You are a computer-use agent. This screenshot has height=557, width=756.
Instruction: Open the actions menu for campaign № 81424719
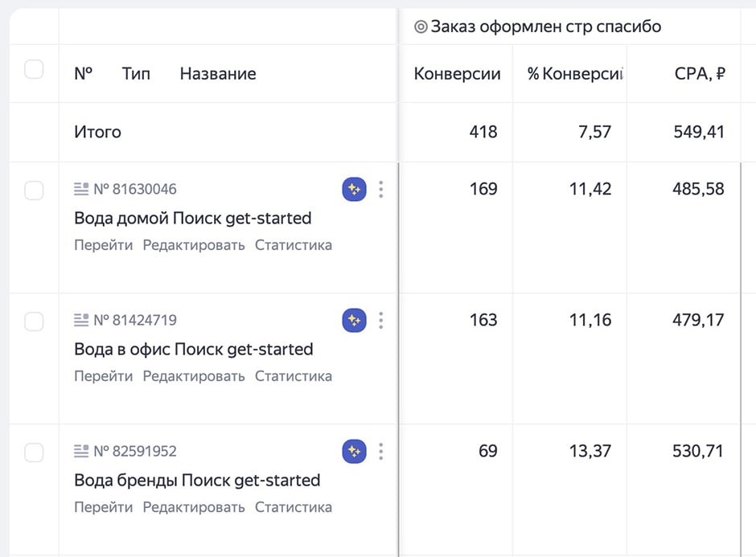click(381, 320)
